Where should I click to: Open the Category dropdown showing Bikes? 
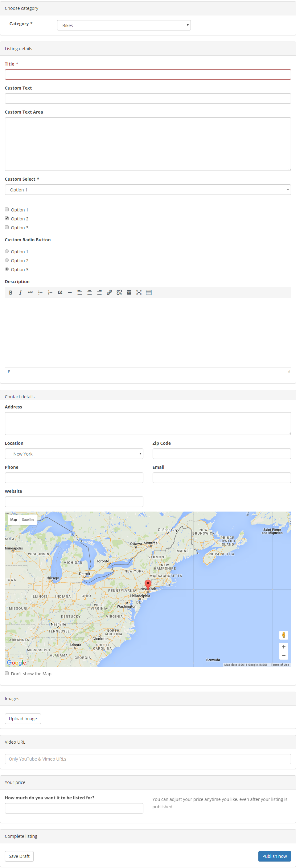(x=124, y=25)
